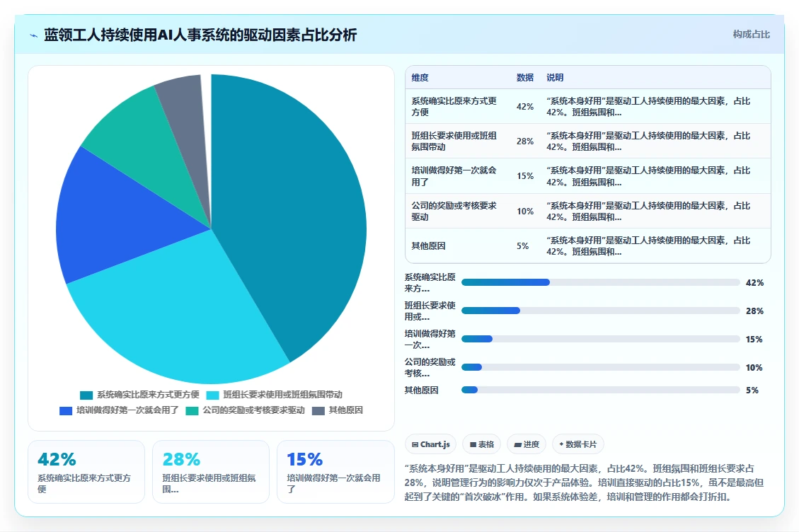799x532 pixels.
Task: Select the Chart.js tag chip
Action: point(430,444)
